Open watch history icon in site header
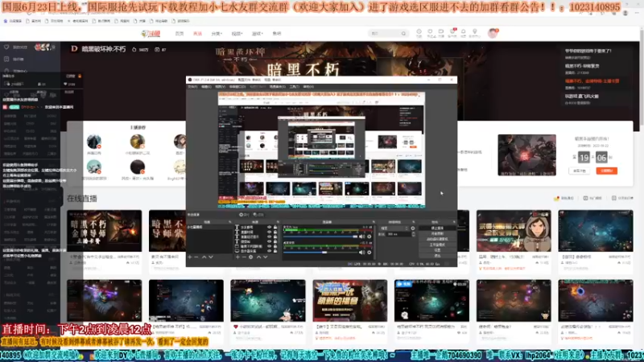This screenshot has height=362, width=644. (x=419, y=33)
